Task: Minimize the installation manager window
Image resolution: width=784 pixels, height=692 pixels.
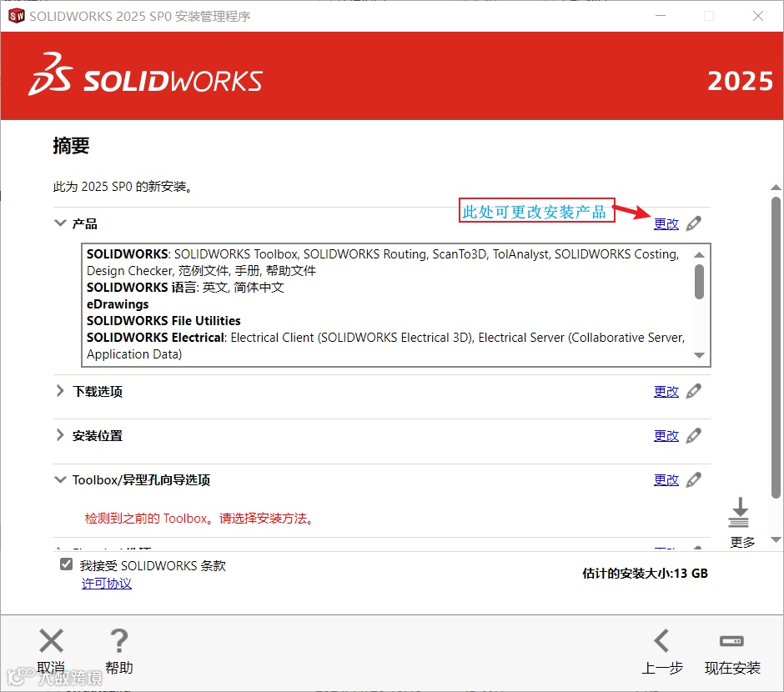Action: (x=661, y=16)
